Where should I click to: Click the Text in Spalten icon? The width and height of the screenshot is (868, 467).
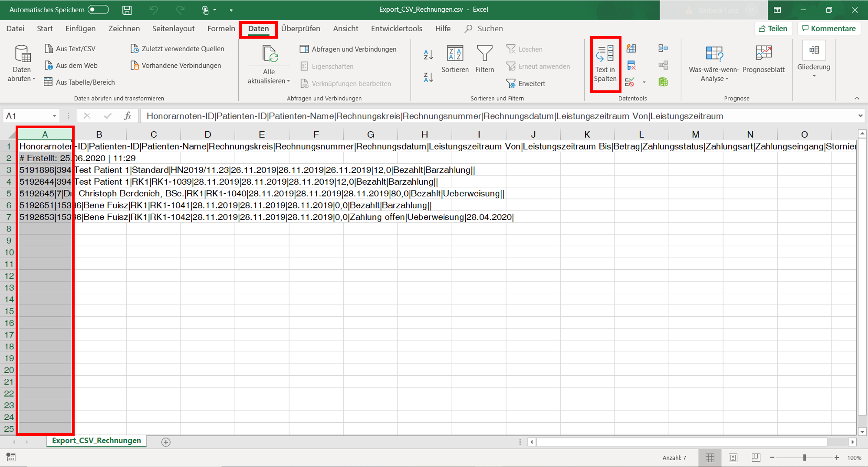click(605, 54)
